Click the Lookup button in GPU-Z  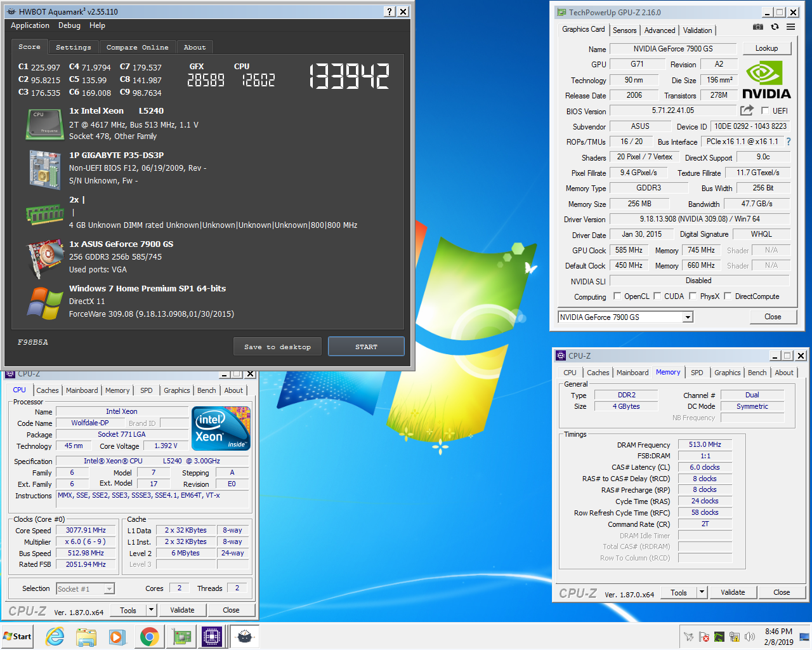point(766,48)
